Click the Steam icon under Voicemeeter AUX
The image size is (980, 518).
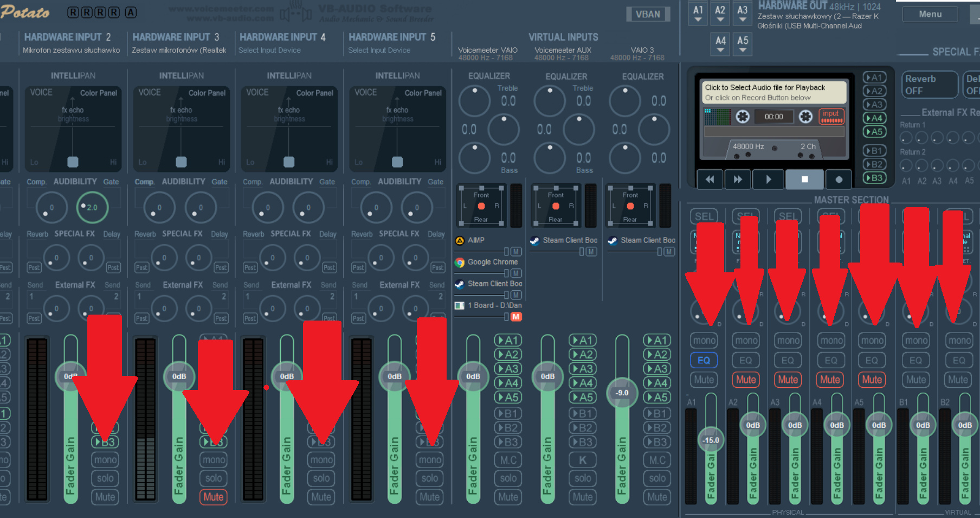[534, 241]
